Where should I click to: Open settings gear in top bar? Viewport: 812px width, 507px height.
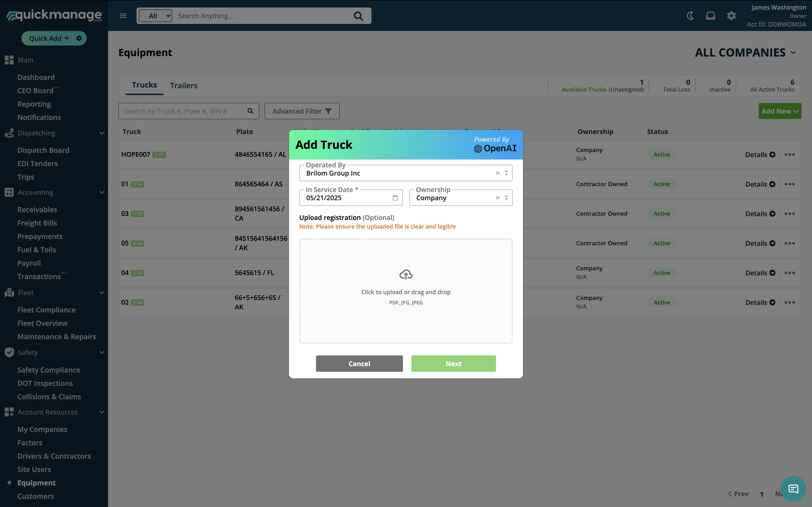point(731,16)
